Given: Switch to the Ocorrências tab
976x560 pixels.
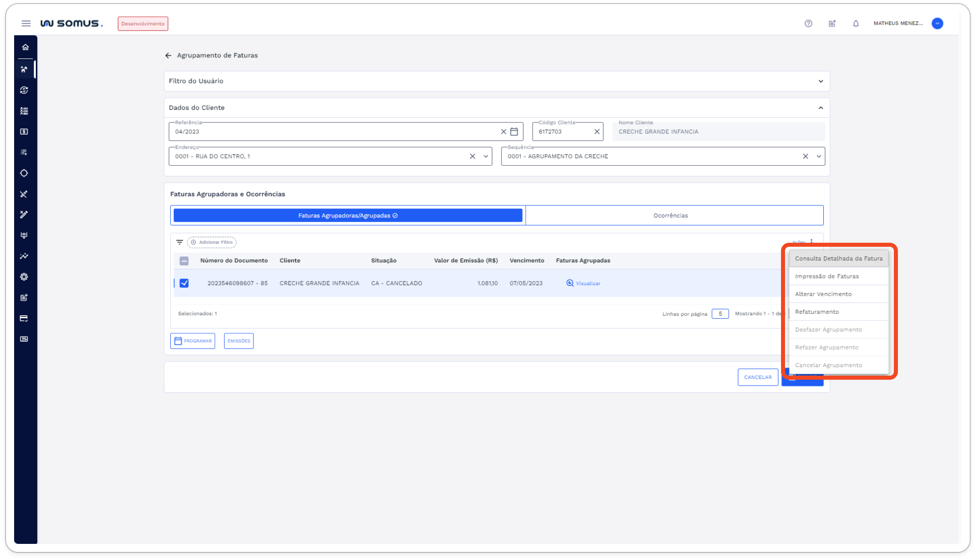Looking at the screenshot, I should 670,216.
